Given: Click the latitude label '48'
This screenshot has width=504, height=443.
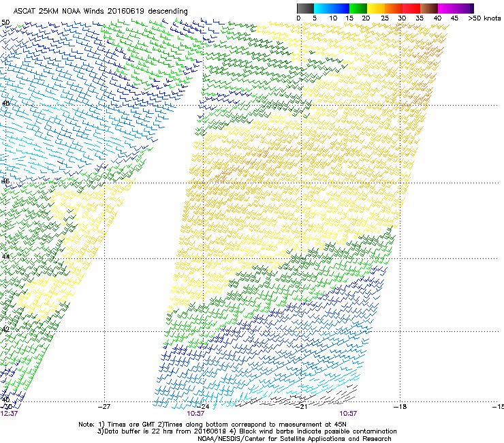Looking at the screenshot, I should pos(5,104).
